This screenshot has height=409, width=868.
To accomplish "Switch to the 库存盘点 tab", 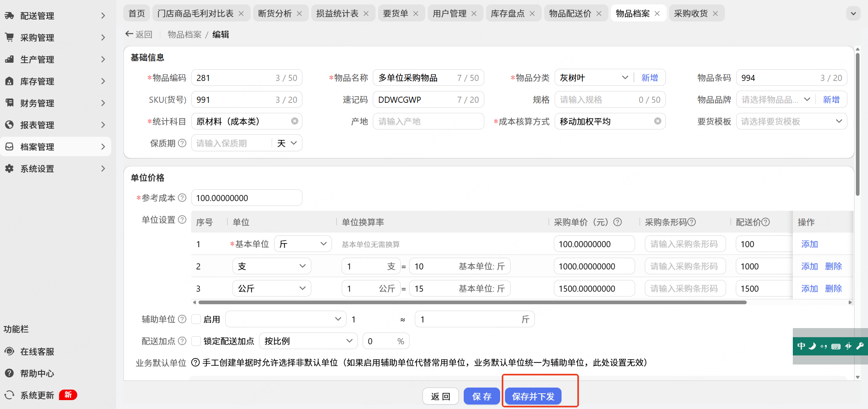I will pos(508,14).
